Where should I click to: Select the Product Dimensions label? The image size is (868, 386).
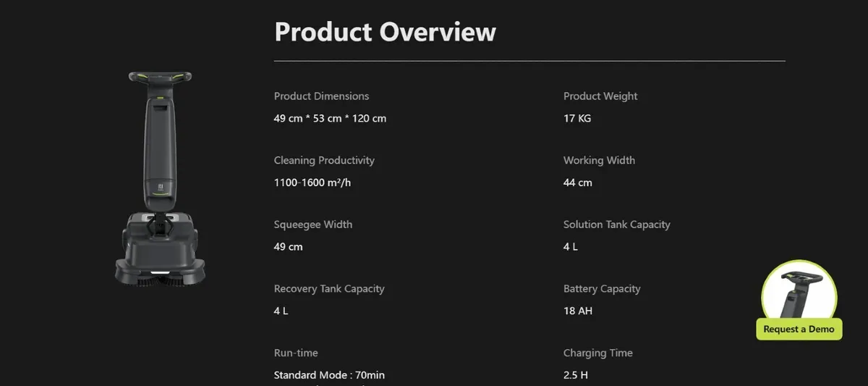[321, 96]
